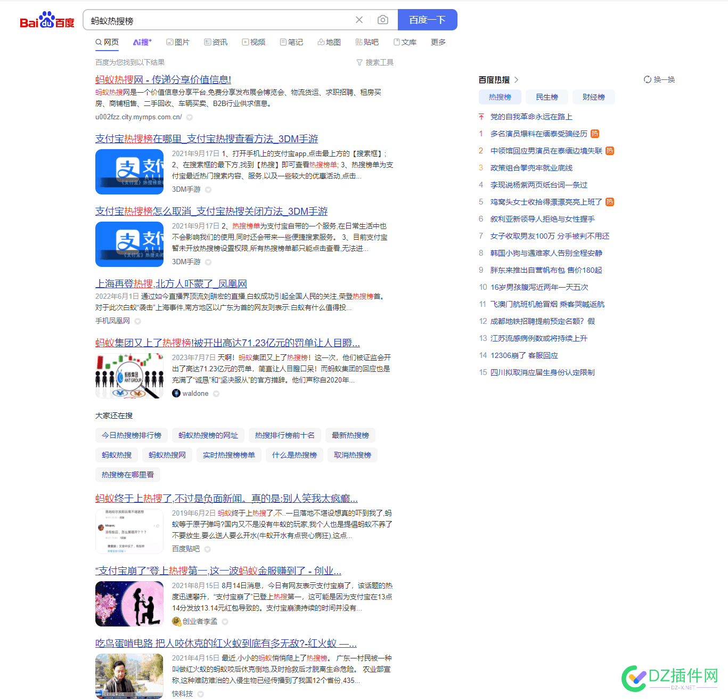
Task: Expand 百度热搜 heading chevron
Action: (516, 80)
